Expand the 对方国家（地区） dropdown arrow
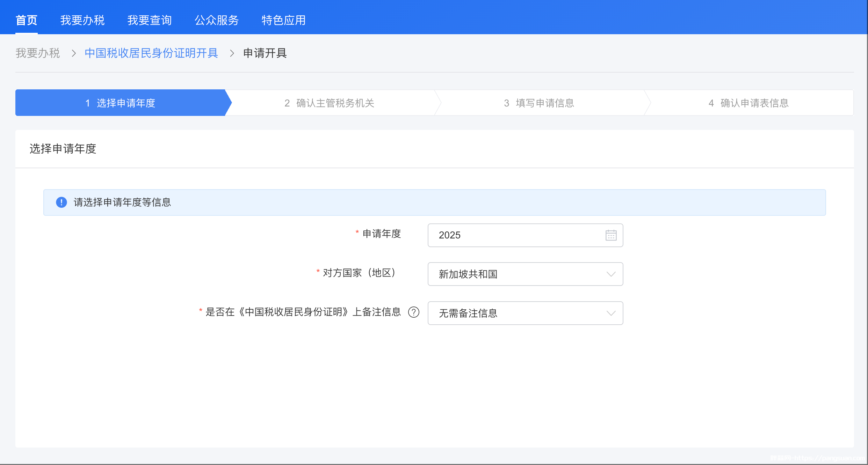The height and width of the screenshot is (465, 868). (611, 274)
